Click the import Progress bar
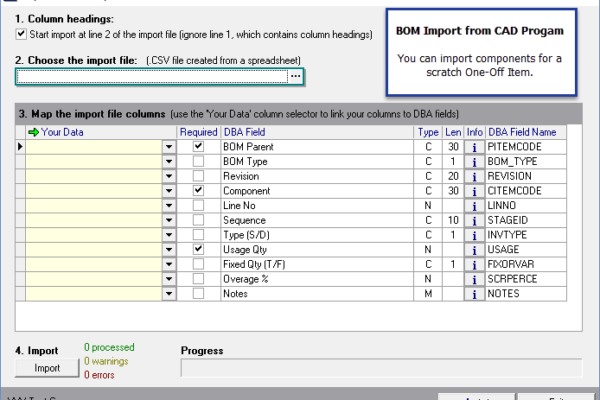This screenshot has width=600, height=400. click(381, 368)
